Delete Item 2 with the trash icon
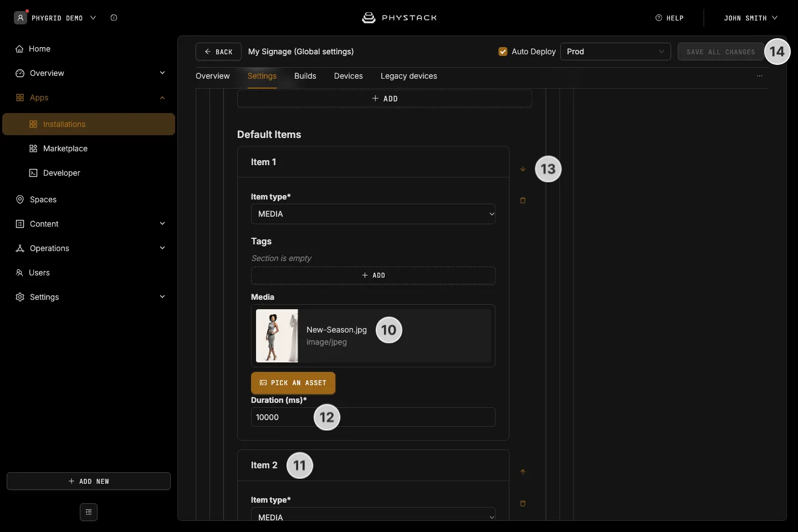The height and width of the screenshot is (532, 798). pyautogui.click(x=523, y=504)
